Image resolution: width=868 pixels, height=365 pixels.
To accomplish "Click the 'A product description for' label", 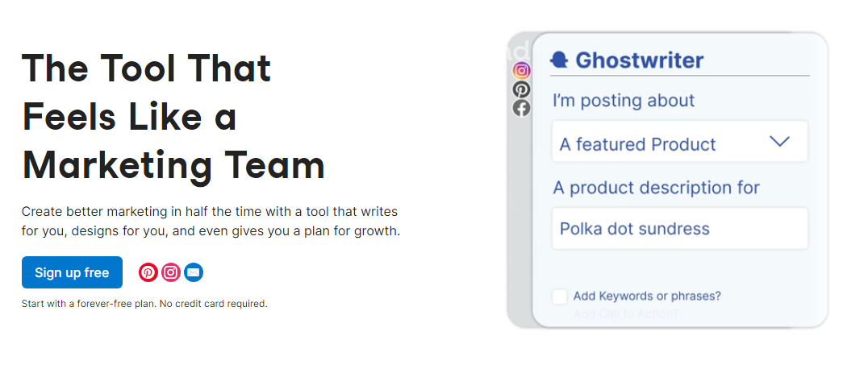I will pos(657,188).
